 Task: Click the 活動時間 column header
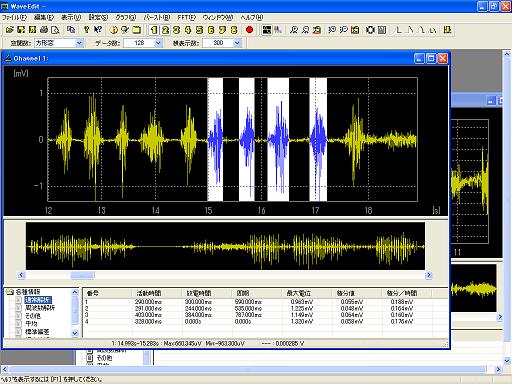[149, 293]
